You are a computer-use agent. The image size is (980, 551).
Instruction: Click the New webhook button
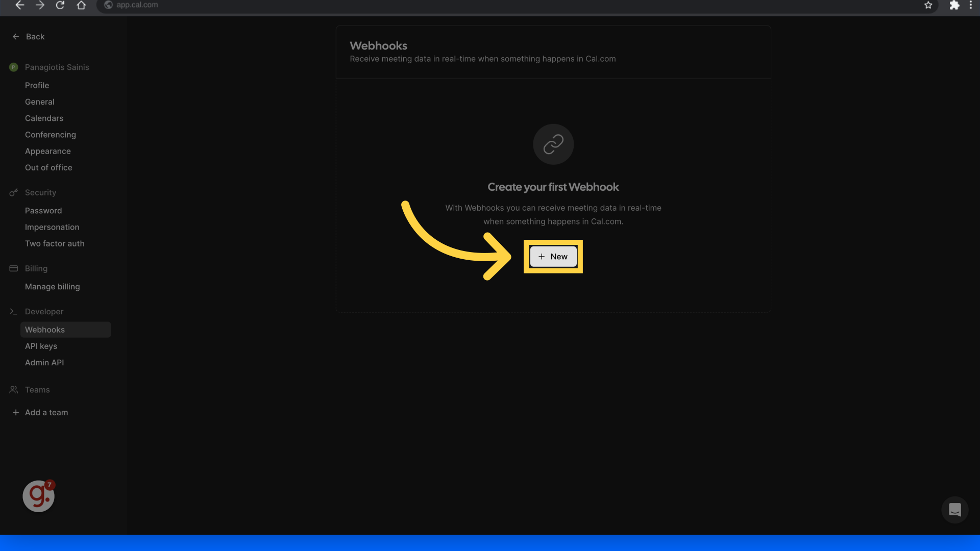pos(553,257)
